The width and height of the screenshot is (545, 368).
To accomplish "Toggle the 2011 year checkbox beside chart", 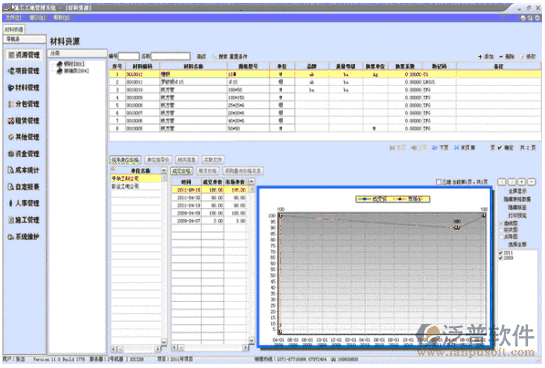I will [501, 253].
